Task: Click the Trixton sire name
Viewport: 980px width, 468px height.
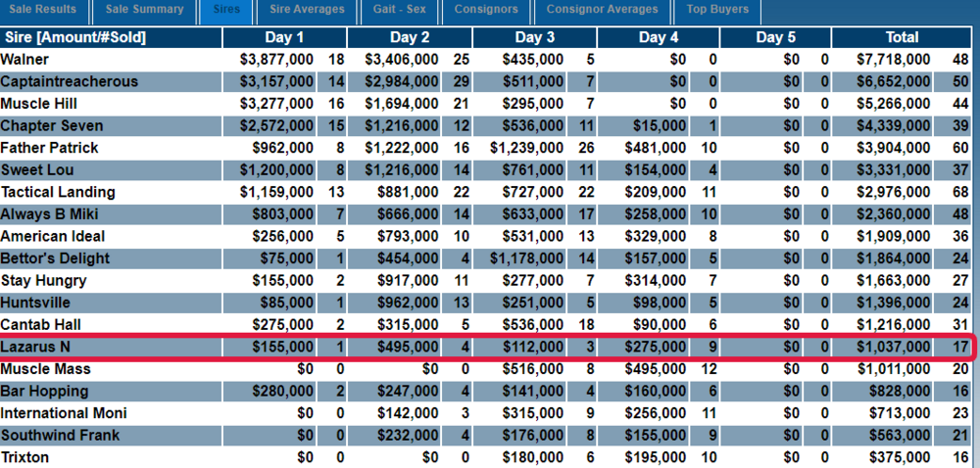Action: point(24,457)
